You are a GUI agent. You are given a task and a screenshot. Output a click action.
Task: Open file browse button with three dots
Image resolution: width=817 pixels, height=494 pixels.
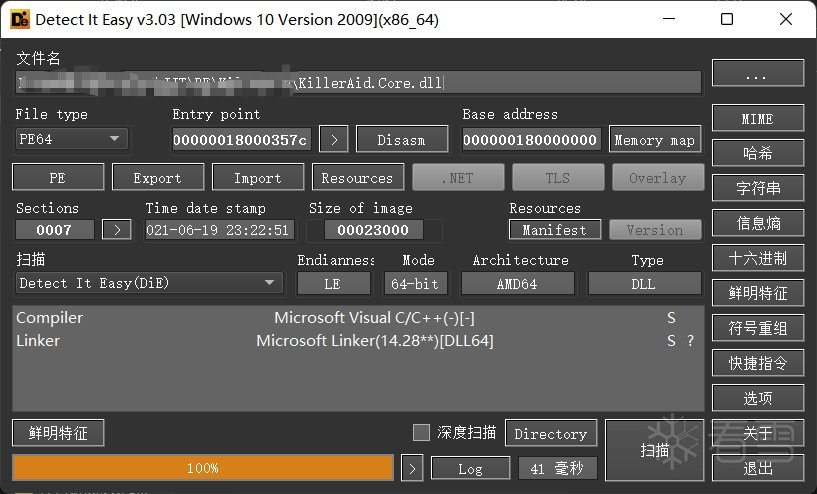coord(758,73)
